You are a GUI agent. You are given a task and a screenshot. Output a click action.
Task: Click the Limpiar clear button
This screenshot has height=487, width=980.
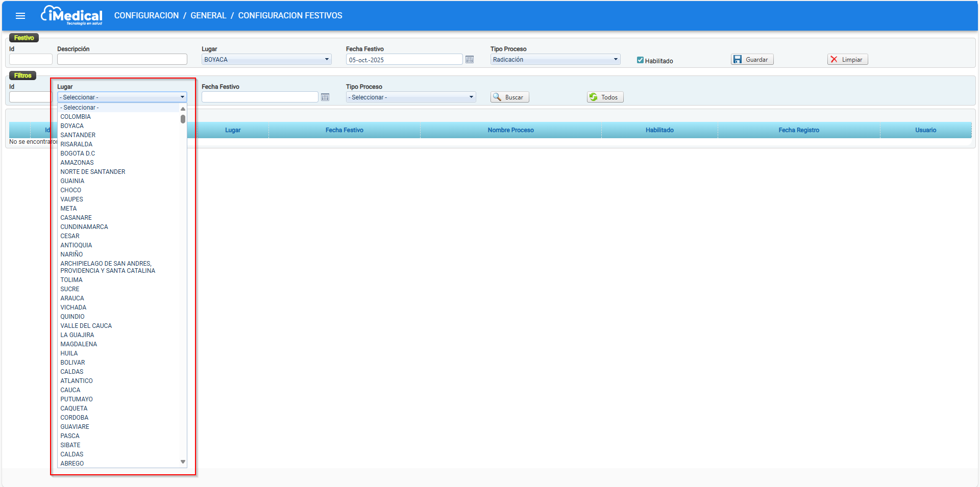[x=847, y=60]
